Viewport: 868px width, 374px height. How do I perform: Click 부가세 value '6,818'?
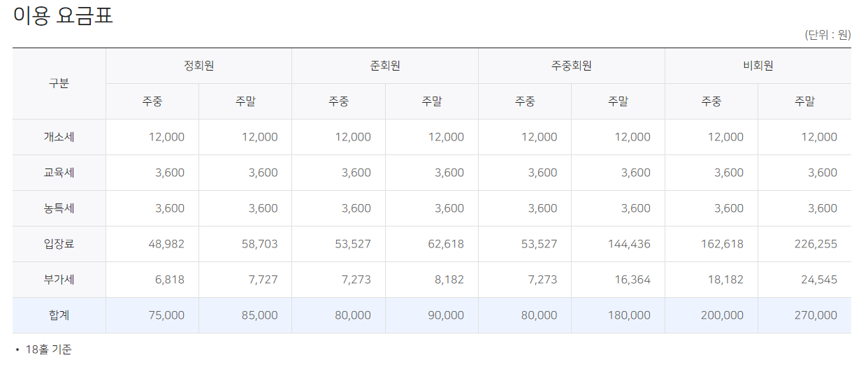pos(170,280)
